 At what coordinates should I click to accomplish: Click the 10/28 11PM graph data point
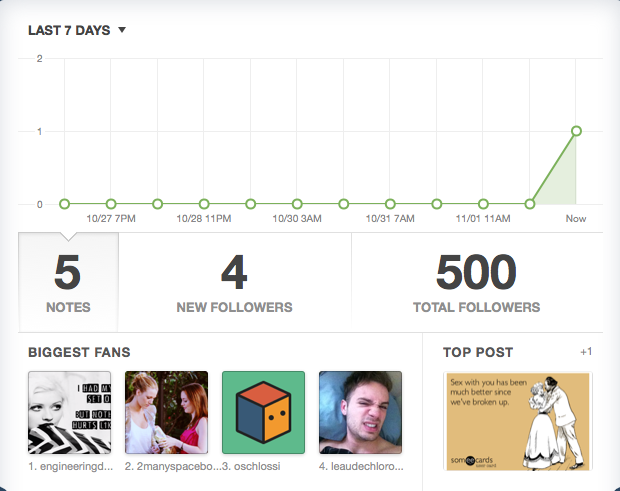click(204, 204)
